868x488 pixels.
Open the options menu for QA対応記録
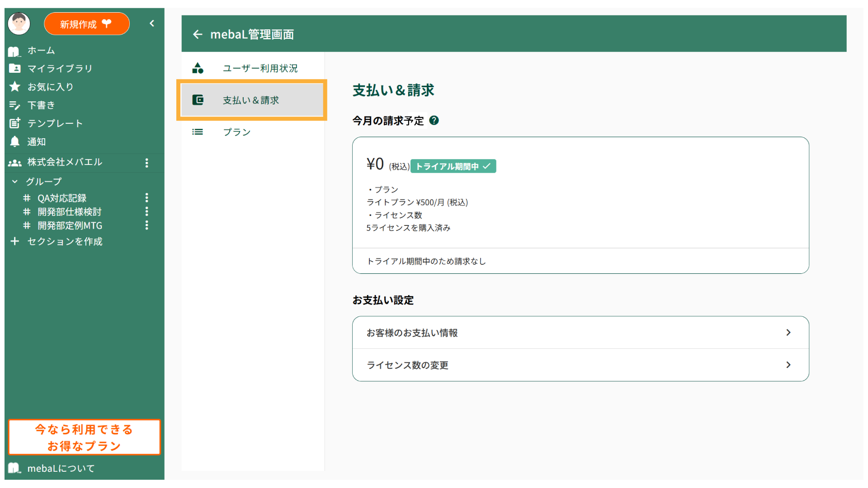pyautogui.click(x=146, y=198)
